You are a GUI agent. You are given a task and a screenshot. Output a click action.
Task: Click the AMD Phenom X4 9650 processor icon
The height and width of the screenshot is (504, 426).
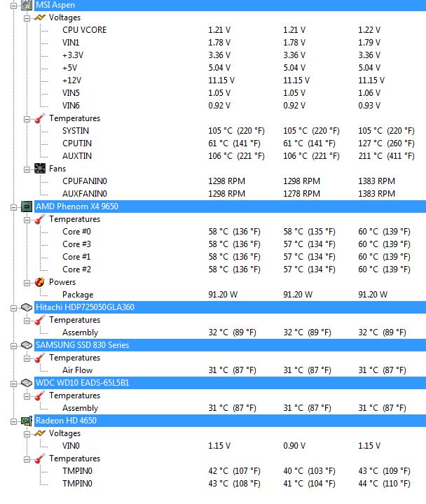click(27, 206)
